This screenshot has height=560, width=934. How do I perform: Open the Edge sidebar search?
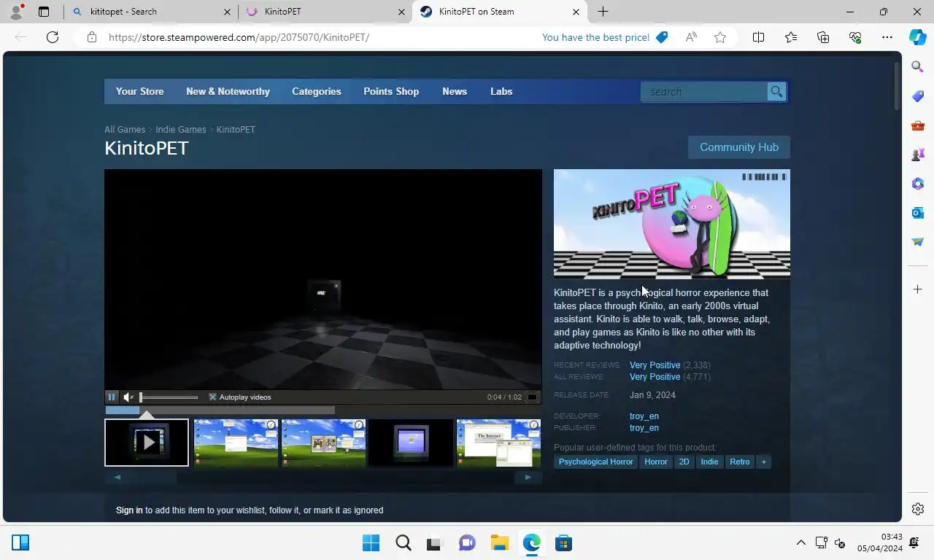(918, 67)
